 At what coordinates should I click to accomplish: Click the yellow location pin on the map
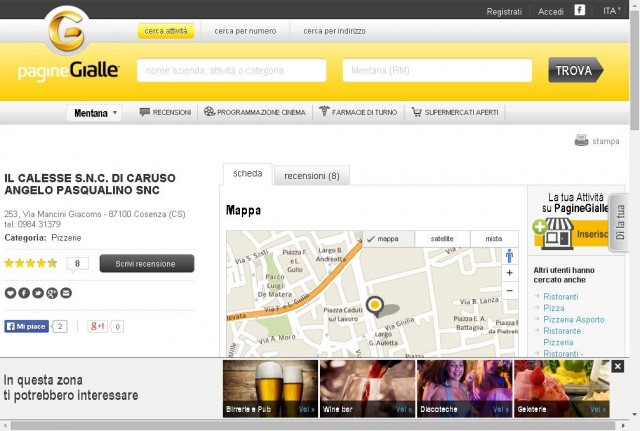(374, 306)
